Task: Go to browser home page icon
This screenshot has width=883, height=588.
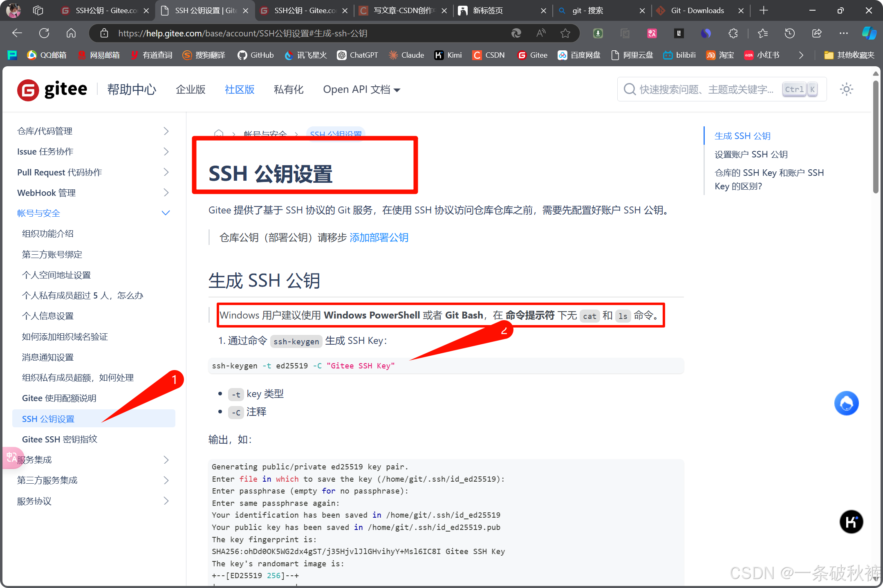Action: pos(71,33)
